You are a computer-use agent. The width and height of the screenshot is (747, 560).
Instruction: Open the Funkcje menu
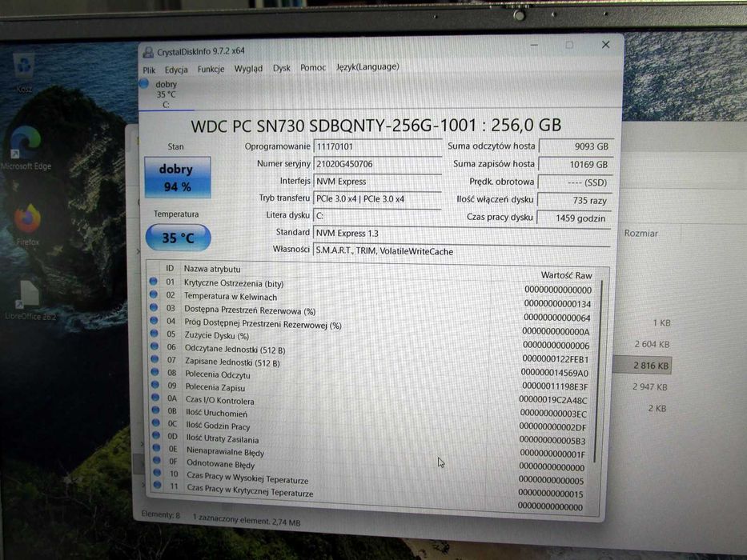click(x=211, y=69)
